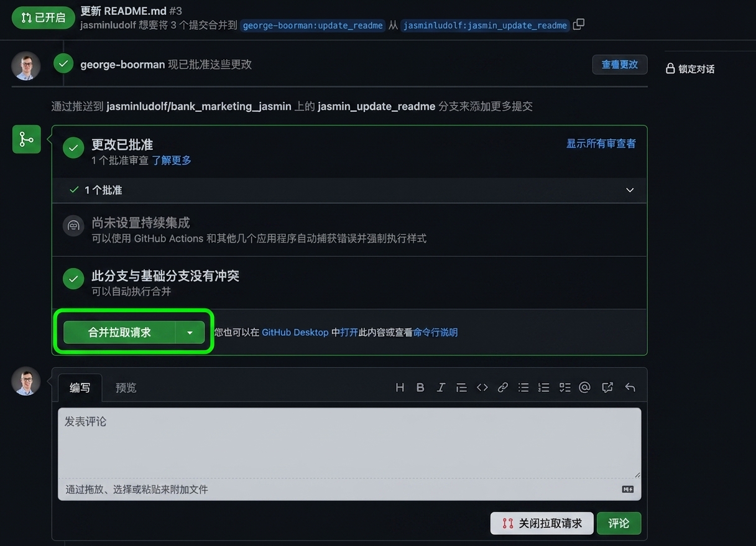Image resolution: width=756 pixels, height=546 pixels.
Task: Click the george-boorman username link
Action: 122,65
